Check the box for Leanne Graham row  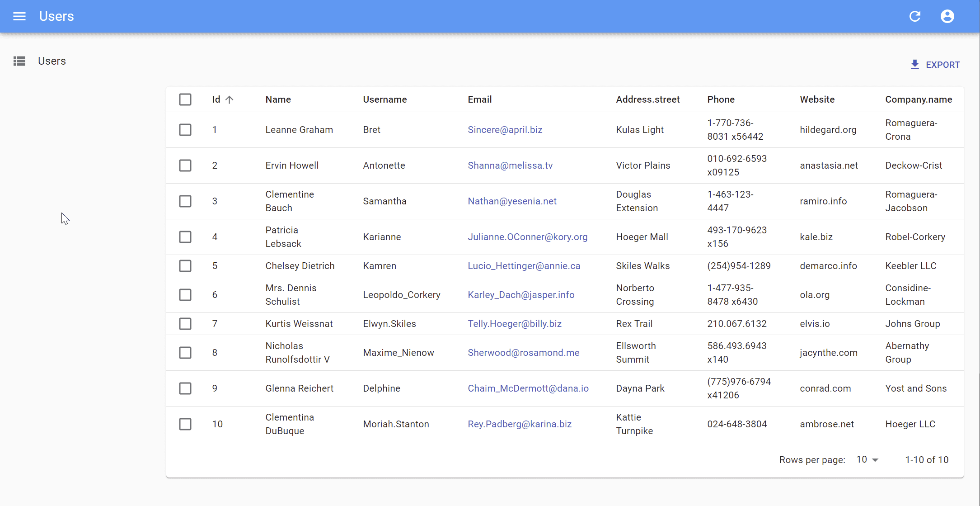coord(185,130)
